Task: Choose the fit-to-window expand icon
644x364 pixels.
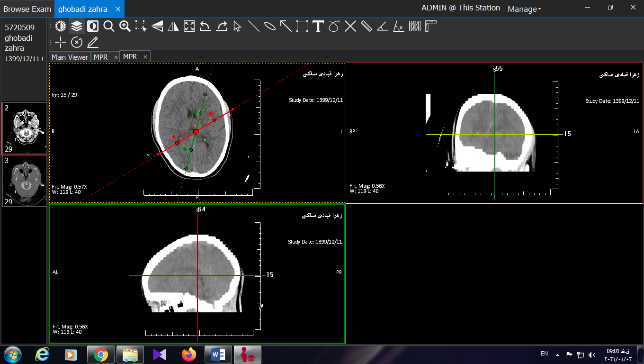Action: [x=189, y=27]
